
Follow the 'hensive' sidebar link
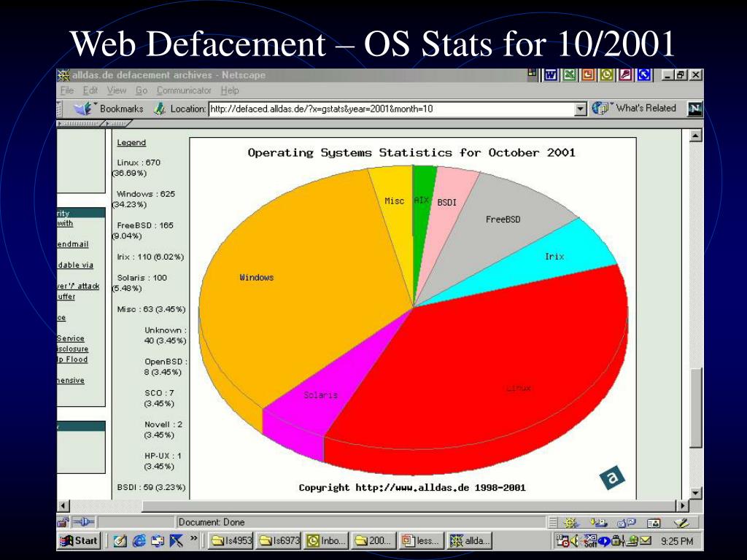coord(71,381)
